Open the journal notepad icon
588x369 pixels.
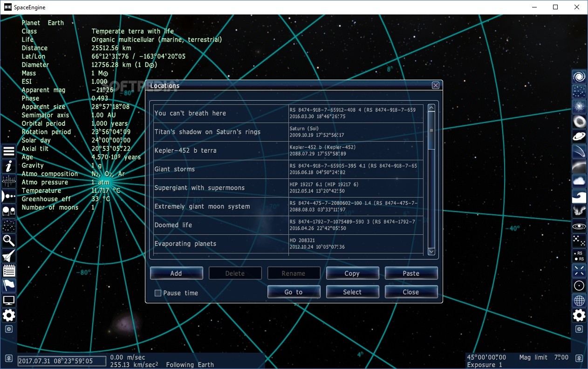coord(8,271)
